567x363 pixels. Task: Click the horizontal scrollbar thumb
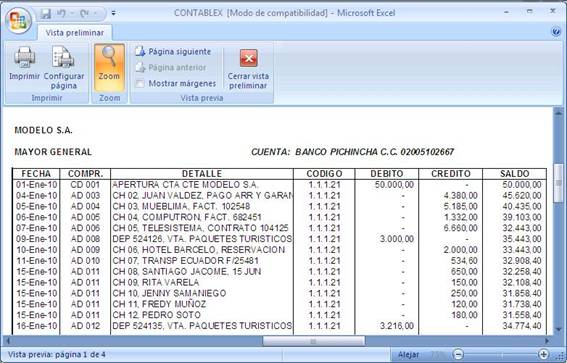[x=314, y=341]
